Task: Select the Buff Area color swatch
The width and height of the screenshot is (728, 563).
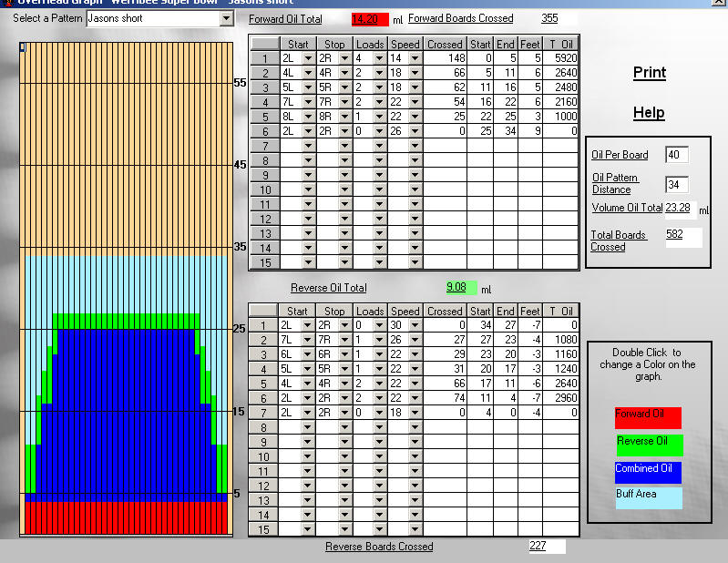Action: click(x=649, y=498)
